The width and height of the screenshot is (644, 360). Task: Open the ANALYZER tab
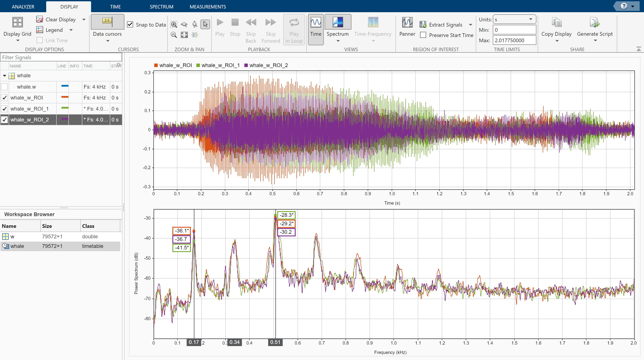23,7
